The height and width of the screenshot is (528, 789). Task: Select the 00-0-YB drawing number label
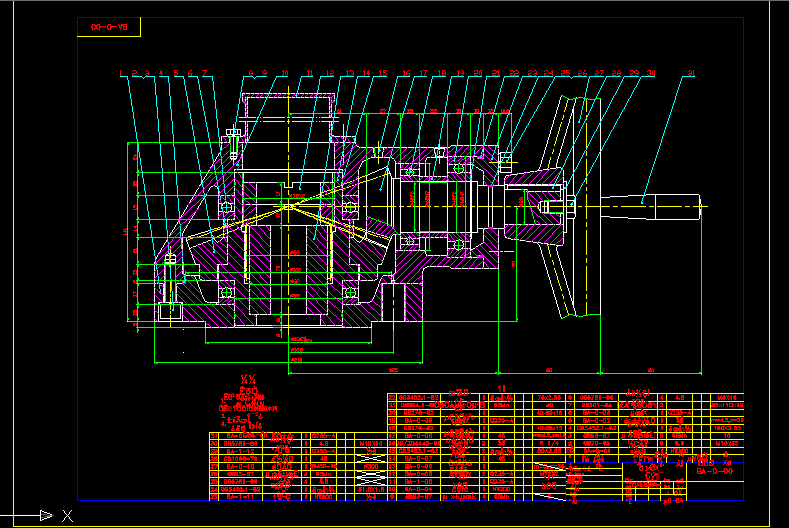108,27
